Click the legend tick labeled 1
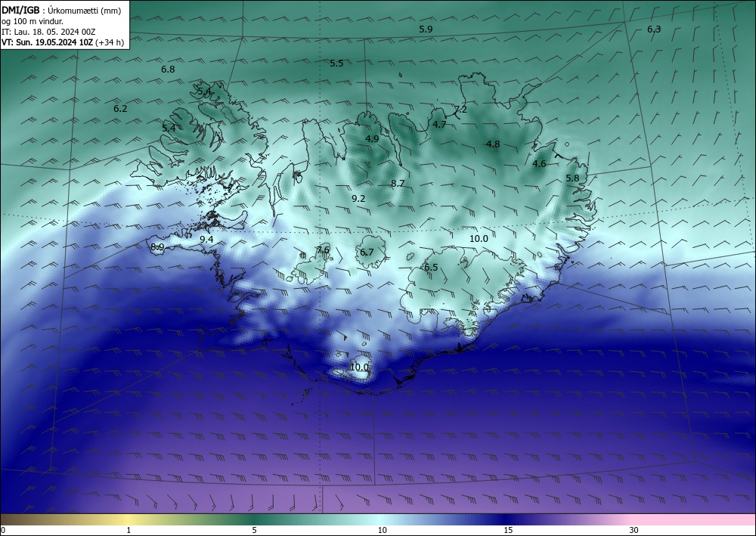 pos(129,530)
